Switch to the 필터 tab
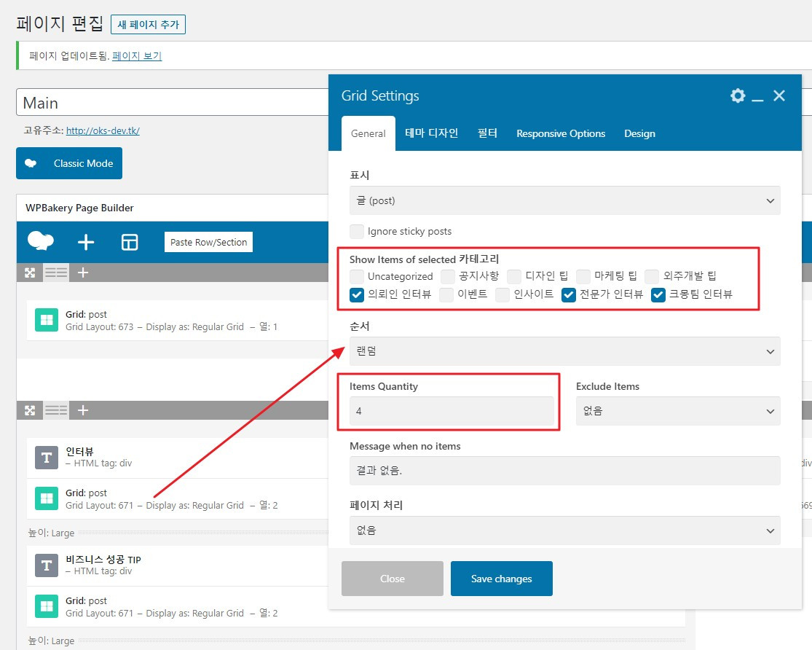Screen dimensions: 812x650 [x=487, y=133]
